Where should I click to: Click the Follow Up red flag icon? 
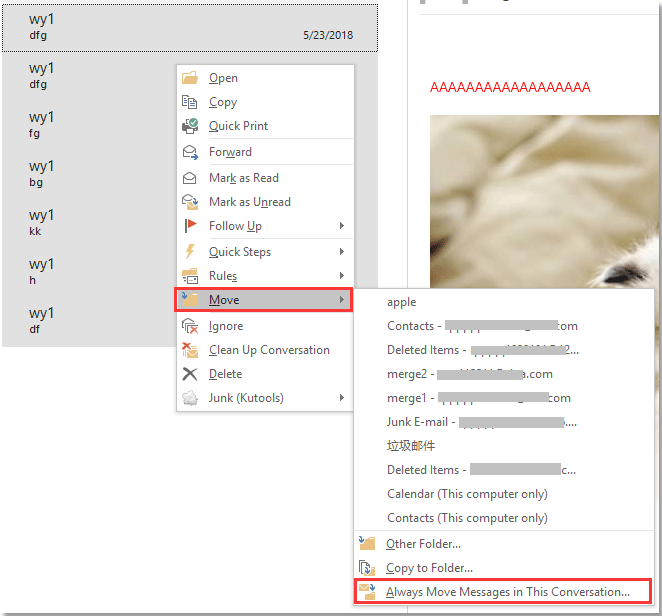pos(190,225)
